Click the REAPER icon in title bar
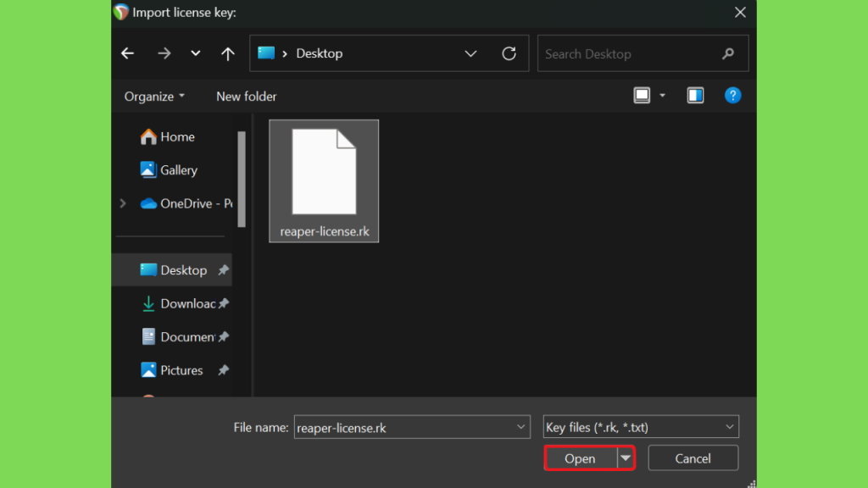Viewport: 868px width, 488px height. (120, 12)
